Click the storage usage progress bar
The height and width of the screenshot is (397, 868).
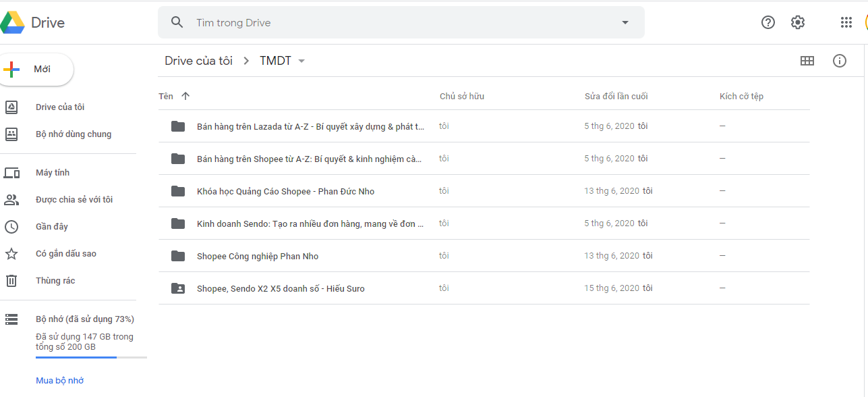click(x=91, y=357)
